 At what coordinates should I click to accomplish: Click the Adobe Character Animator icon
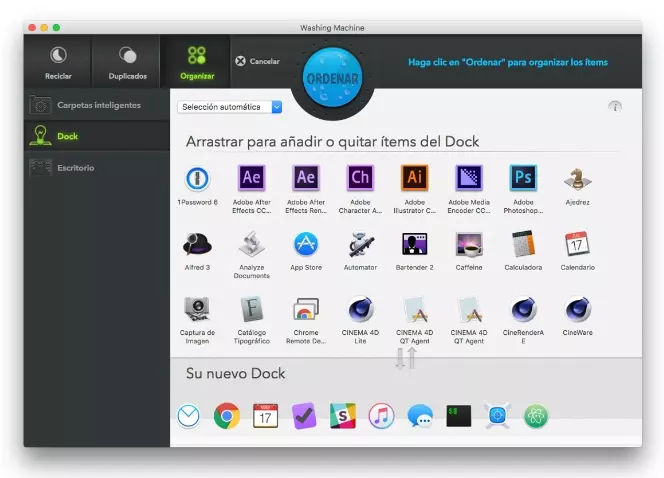pyautogui.click(x=360, y=178)
